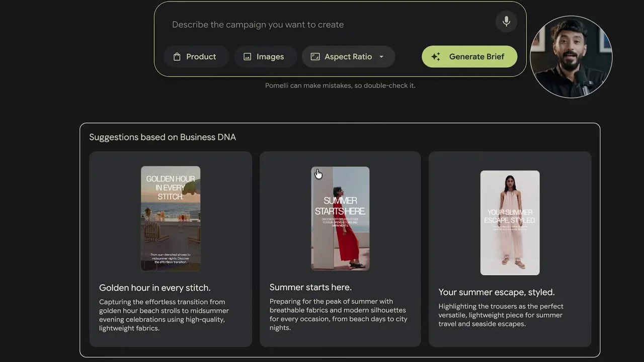Click the picture icon on Images button
This screenshot has width=644, height=362.
tap(247, 57)
